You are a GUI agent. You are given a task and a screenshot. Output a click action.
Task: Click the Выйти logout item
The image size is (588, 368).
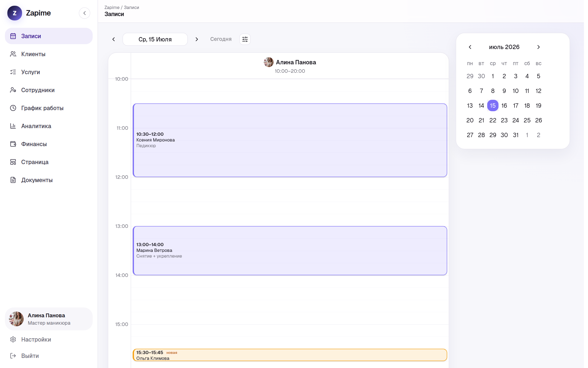tap(49, 356)
